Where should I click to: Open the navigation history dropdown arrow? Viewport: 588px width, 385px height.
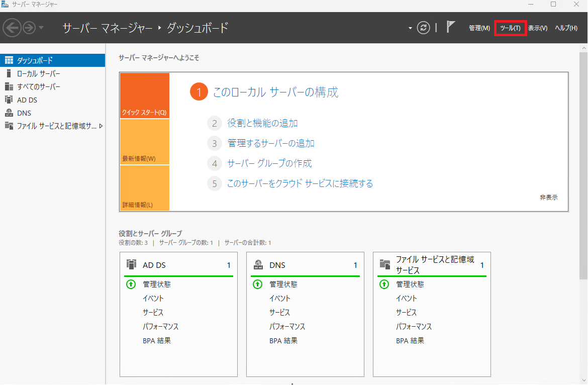[x=41, y=28]
